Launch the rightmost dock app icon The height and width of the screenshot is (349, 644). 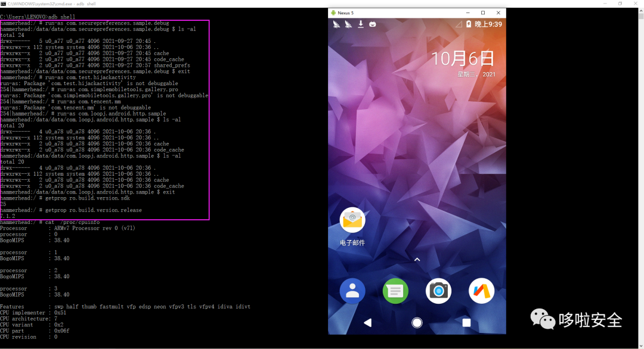tap(481, 291)
